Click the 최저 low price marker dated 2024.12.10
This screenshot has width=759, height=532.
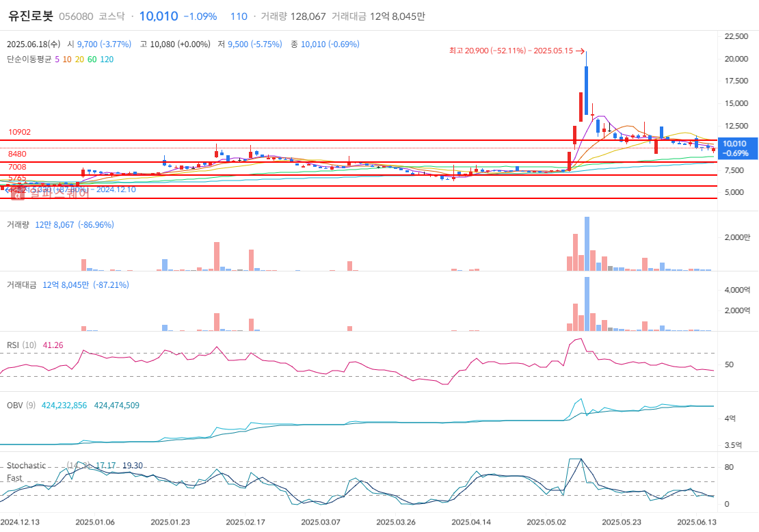click(68, 189)
